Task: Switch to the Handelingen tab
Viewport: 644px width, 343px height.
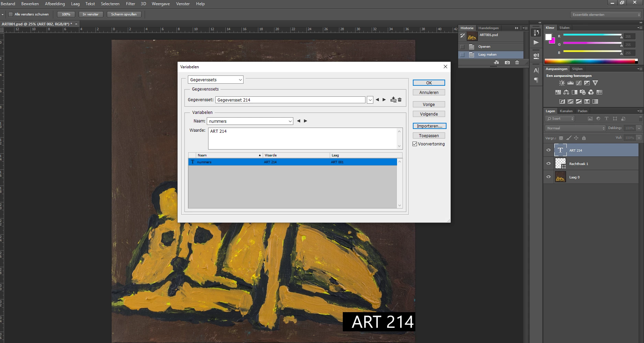Action: click(x=488, y=28)
